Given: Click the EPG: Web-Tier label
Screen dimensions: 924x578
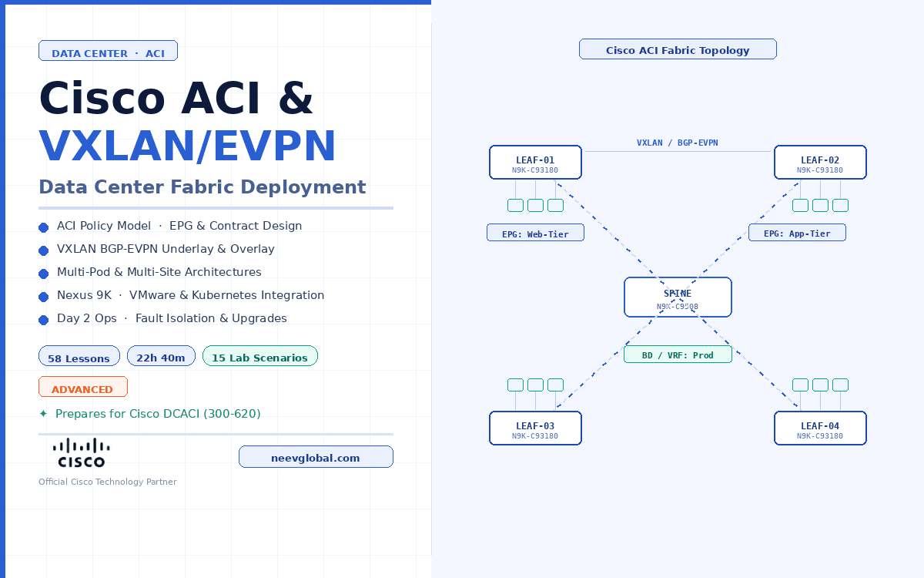Looking at the screenshot, I should [x=535, y=233].
